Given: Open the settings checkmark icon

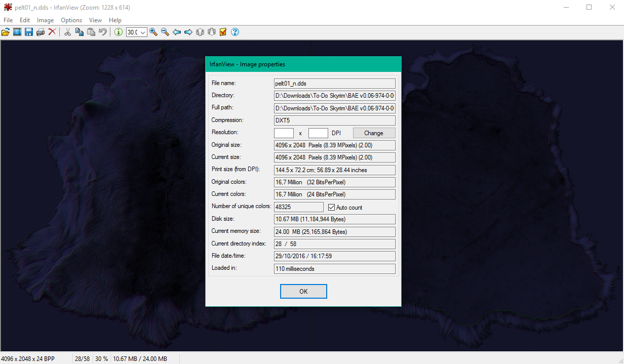Looking at the screenshot, I should (223, 32).
